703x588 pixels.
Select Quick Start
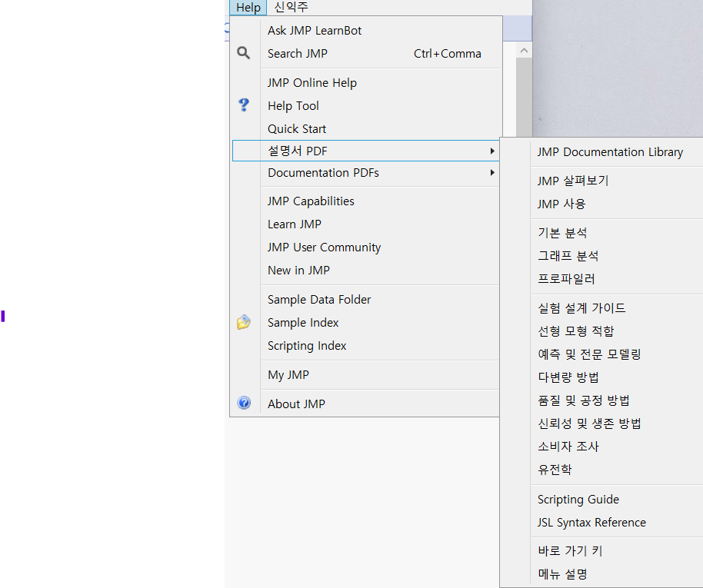(295, 128)
